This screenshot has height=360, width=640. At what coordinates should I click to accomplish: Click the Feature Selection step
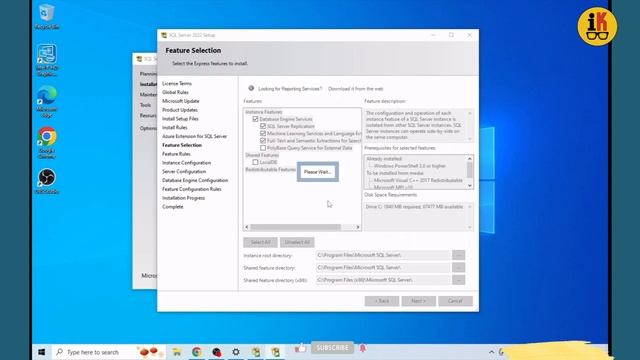click(x=182, y=145)
